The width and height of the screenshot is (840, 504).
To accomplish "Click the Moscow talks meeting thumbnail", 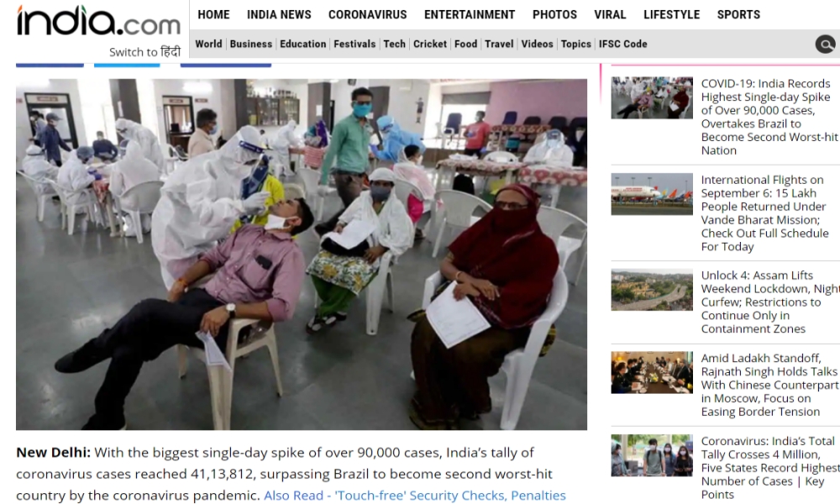I will click(652, 372).
